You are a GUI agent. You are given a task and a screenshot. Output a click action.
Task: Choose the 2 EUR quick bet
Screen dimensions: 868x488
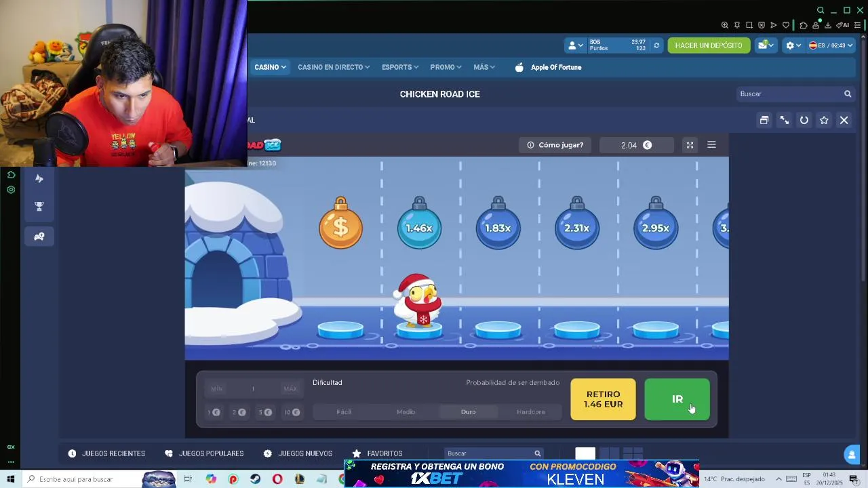pos(239,412)
